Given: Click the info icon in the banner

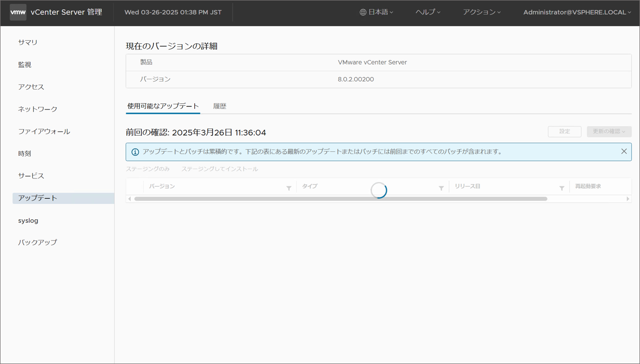Looking at the screenshot, I should pyautogui.click(x=135, y=152).
